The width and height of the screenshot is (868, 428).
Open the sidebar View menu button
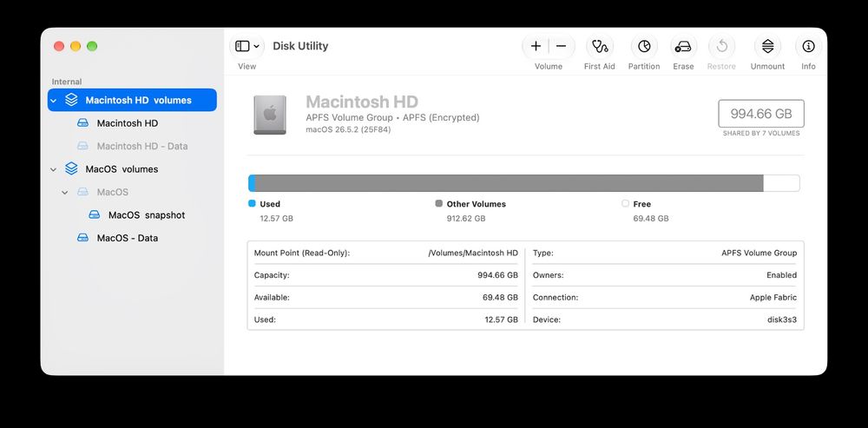[247, 47]
